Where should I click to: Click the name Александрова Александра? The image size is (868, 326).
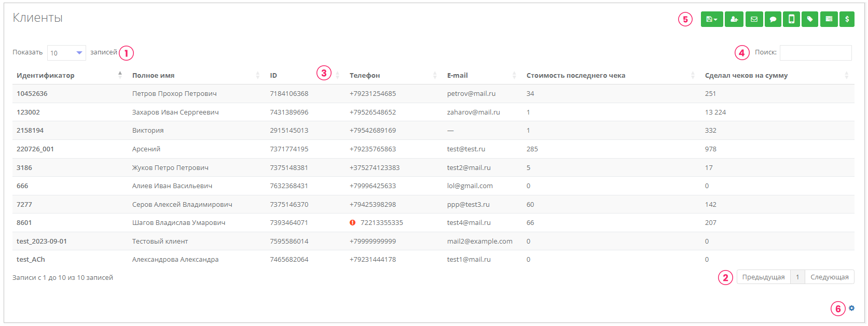tap(175, 260)
